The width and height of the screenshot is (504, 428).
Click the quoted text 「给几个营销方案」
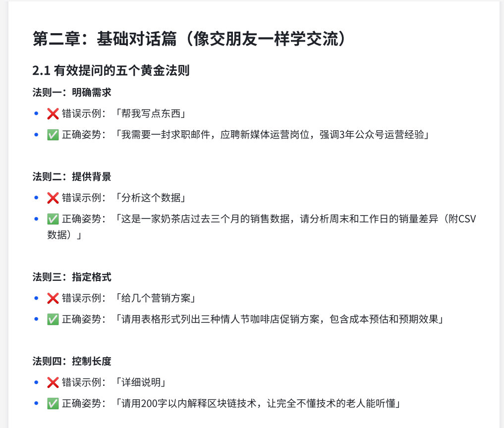coord(156,298)
